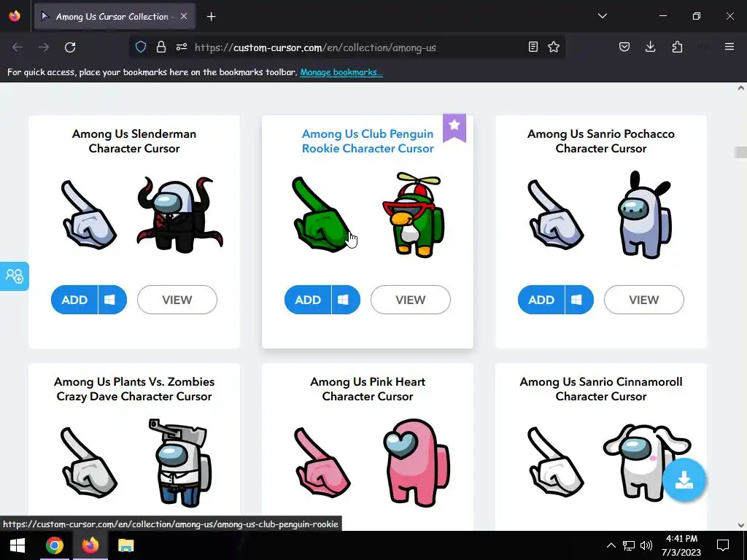Viewport: 747px width, 560px height.
Task: Click the blue users sidebar icon
Action: (15, 276)
